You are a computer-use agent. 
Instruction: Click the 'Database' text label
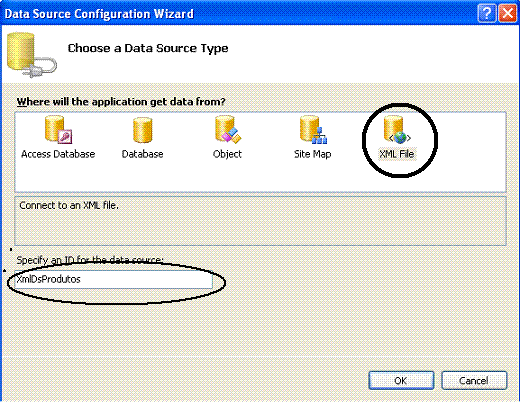(143, 154)
